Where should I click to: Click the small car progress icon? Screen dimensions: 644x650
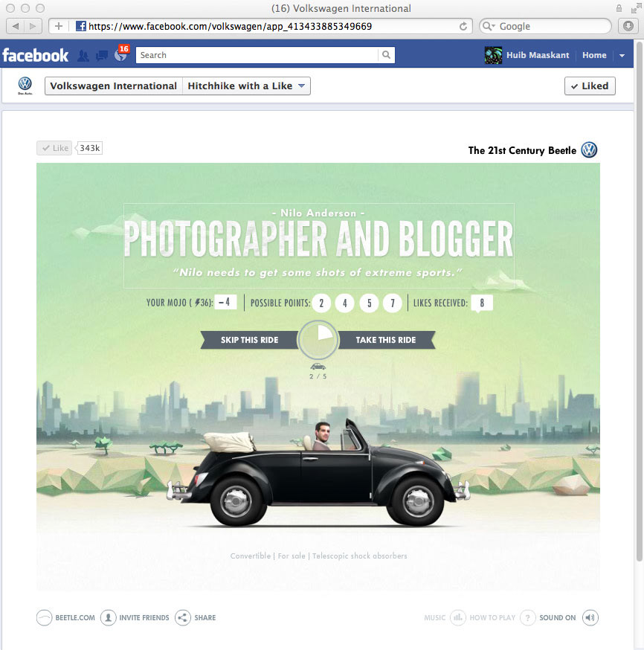[318, 367]
